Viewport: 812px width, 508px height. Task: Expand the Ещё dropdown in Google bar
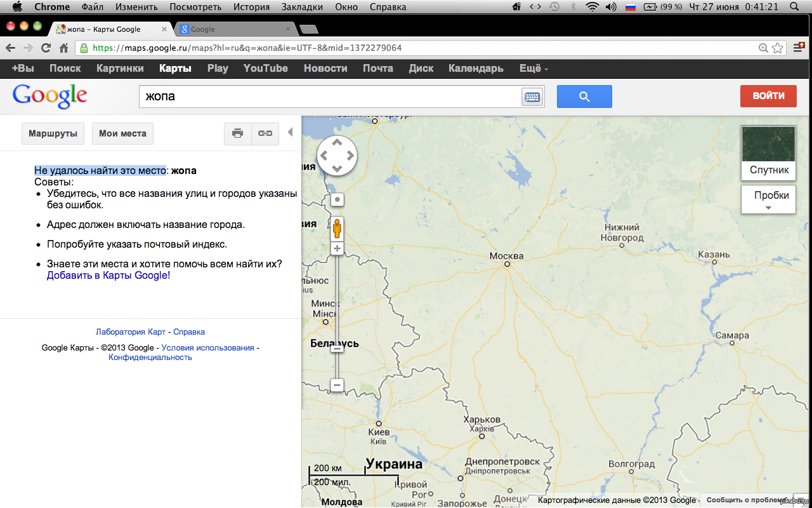[x=534, y=69]
